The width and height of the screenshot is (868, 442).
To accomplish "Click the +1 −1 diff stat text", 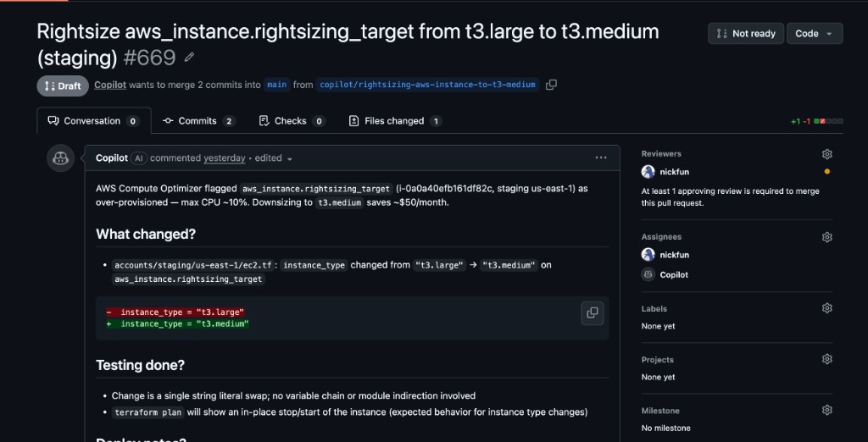I will [800, 121].
